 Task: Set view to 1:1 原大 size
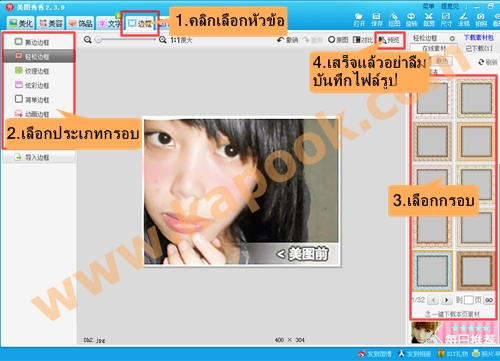click(181, 40)
